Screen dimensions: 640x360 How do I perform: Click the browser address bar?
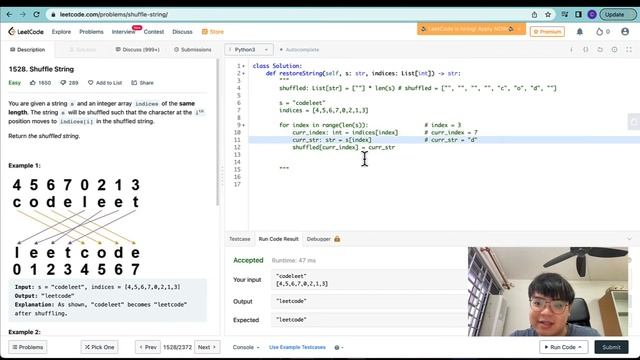[x=286, y=14]
